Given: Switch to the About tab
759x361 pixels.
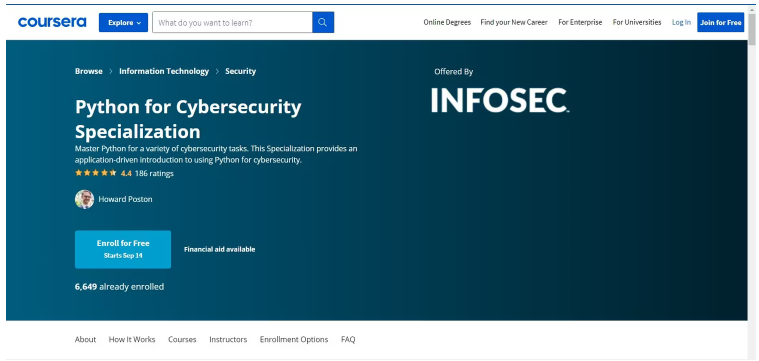Looking at the screenshot, I should (85, 339).
